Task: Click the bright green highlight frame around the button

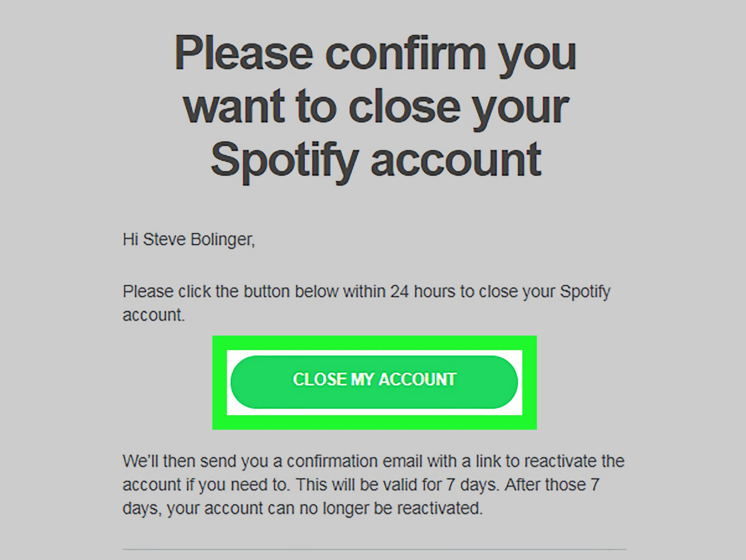Action: point(374,343)
